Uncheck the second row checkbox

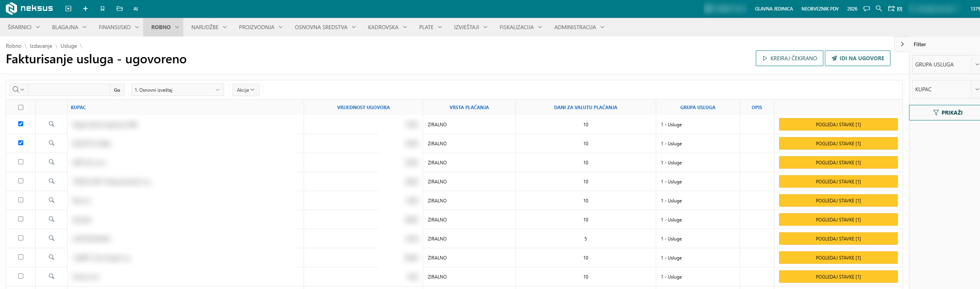click(21, 143)
